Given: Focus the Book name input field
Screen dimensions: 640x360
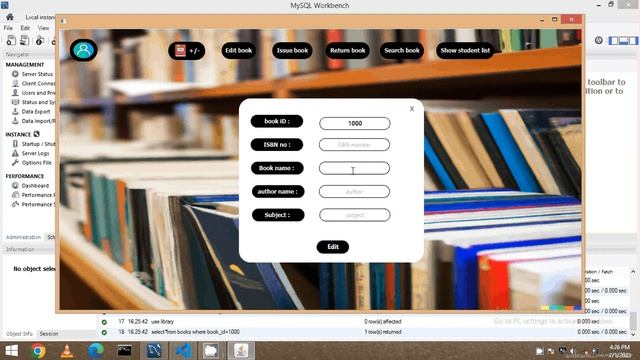Looking at the screenshot, I should coord(354,168).
